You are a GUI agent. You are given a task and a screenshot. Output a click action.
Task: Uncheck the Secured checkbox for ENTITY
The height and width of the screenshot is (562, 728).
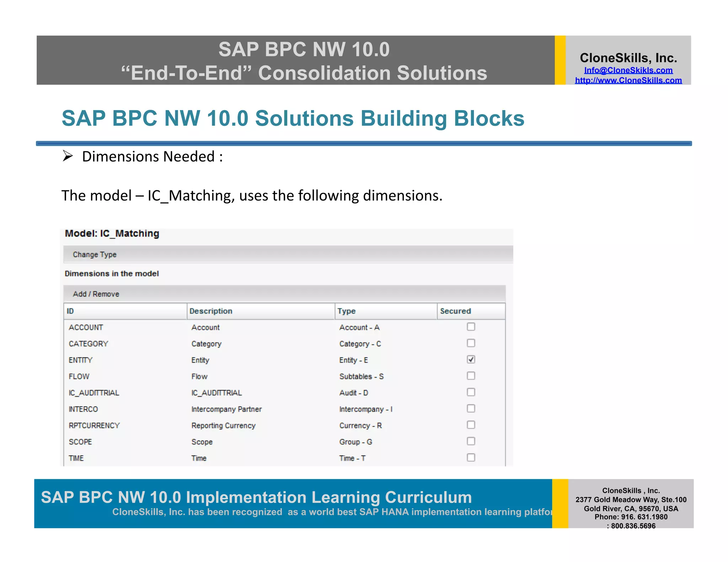(x=471, y=360)
